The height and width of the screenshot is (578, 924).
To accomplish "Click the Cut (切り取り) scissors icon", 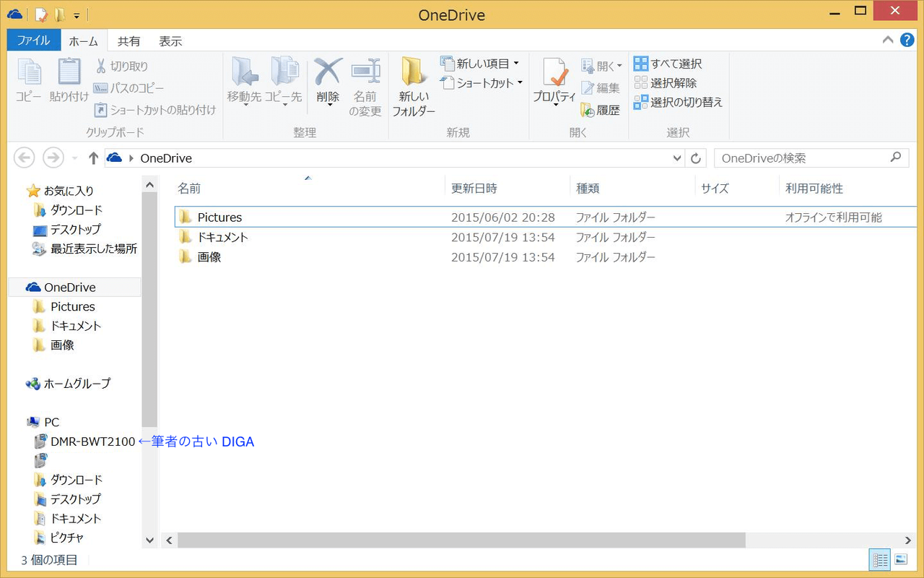I will tap(101, 66).
